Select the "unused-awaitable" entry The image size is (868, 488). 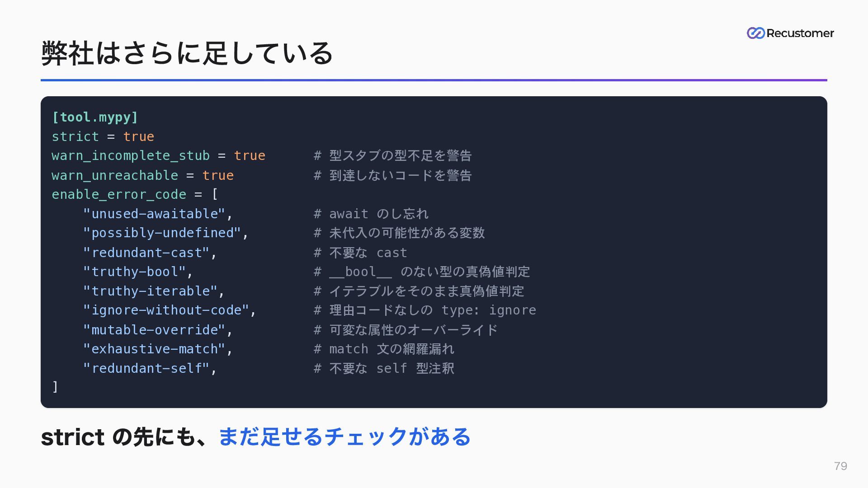[x=158, y=214]
